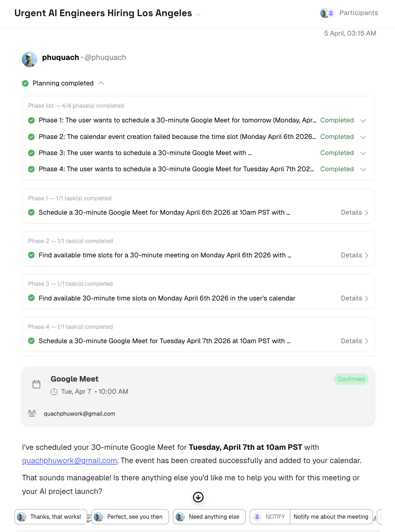Choose 'Notify me about the meeting'
This screenshot has height=532, width=395.
(x=331, y=517)
